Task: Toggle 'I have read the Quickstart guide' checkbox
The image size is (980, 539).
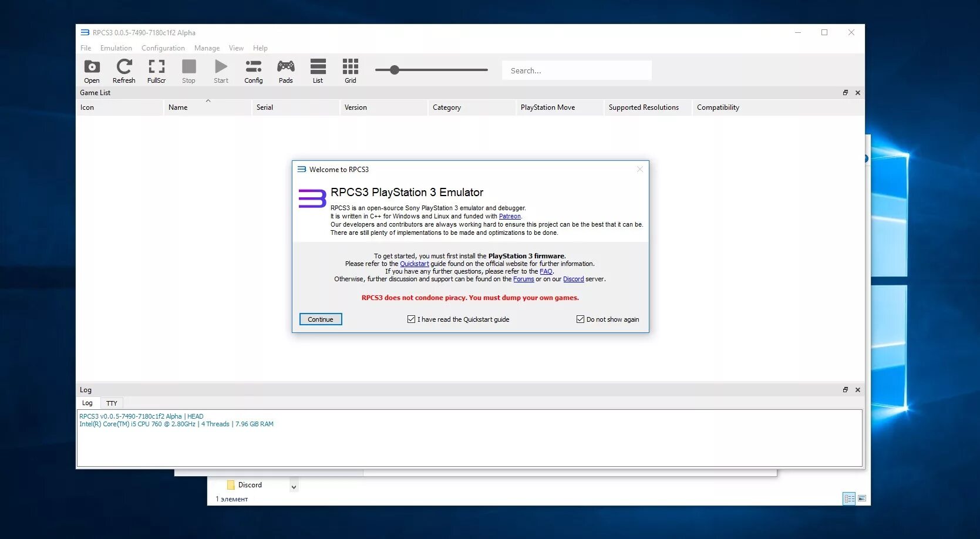Action: (x=411, y=319)
